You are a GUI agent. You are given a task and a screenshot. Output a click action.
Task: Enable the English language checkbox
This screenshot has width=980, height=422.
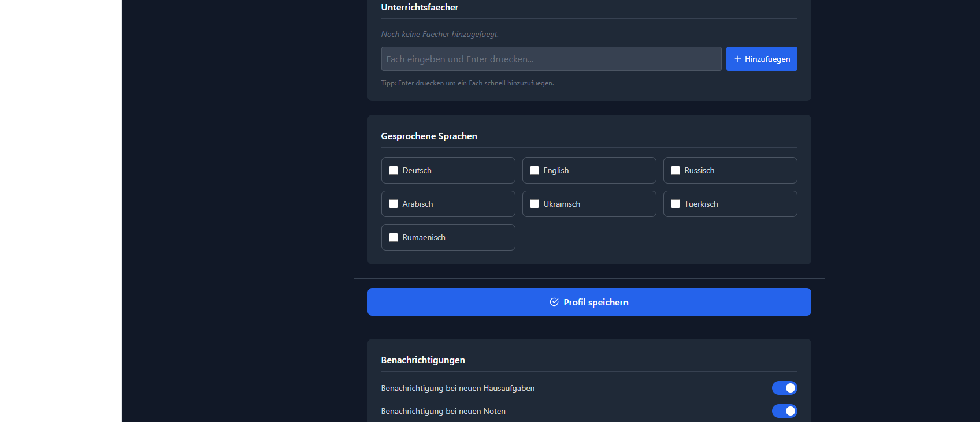click(x=534, y=170)
